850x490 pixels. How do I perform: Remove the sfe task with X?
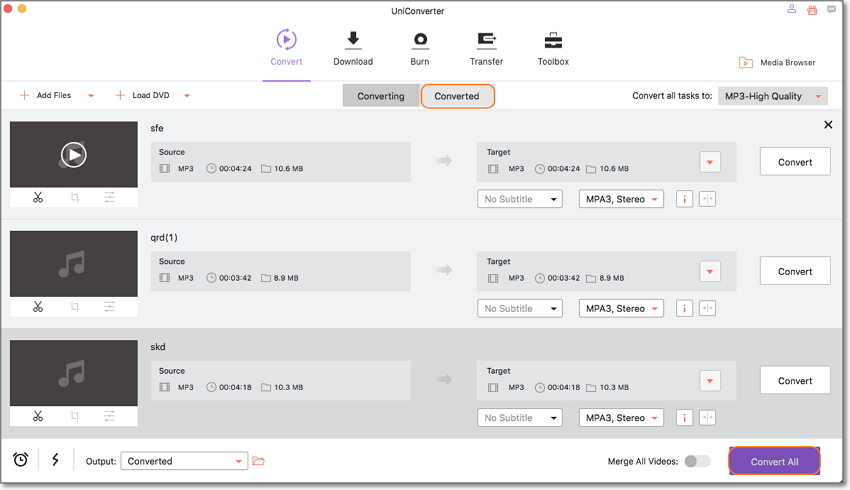click(x=828, y=125)
